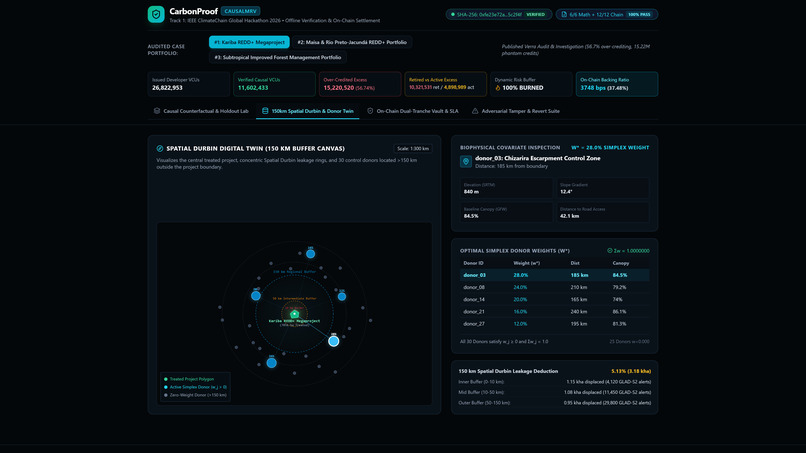Click the Distance to Road Access 42.1 km tile
806x453 pixels.
click(602, 212)
